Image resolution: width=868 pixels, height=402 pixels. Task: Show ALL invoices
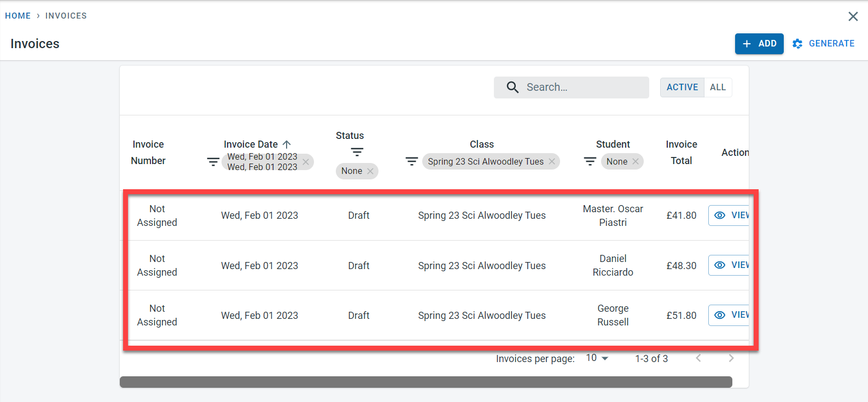718,88
